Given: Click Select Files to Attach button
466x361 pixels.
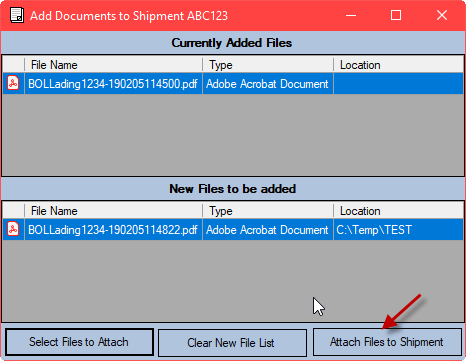Looking at the screenshot, I should pos(79,342).
